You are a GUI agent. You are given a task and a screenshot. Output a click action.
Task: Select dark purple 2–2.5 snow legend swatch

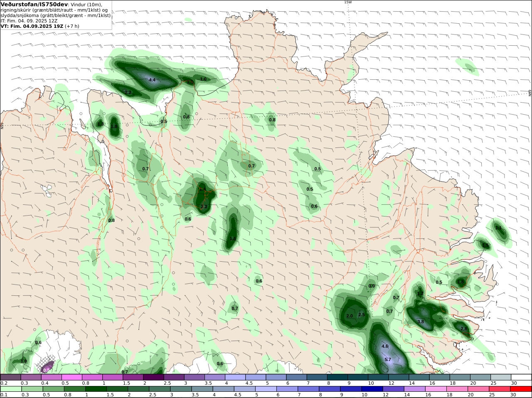(153, 377)
